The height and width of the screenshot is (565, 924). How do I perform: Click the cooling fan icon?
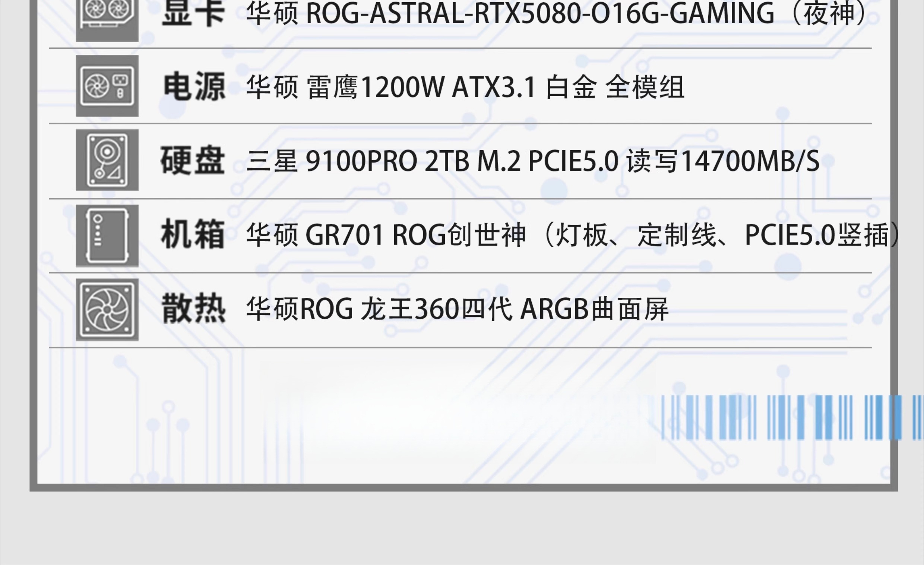(107, 310)
